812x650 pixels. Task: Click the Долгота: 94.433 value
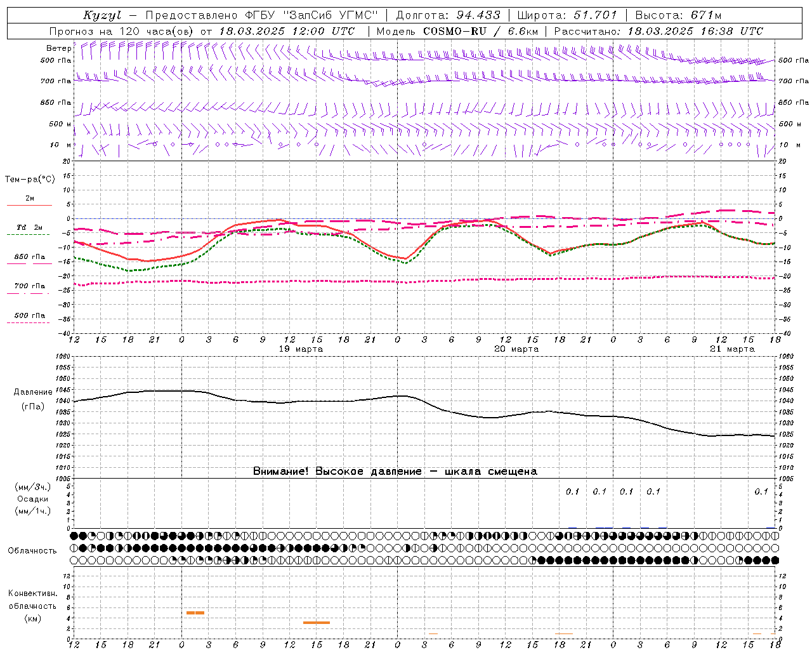[449, 15]
